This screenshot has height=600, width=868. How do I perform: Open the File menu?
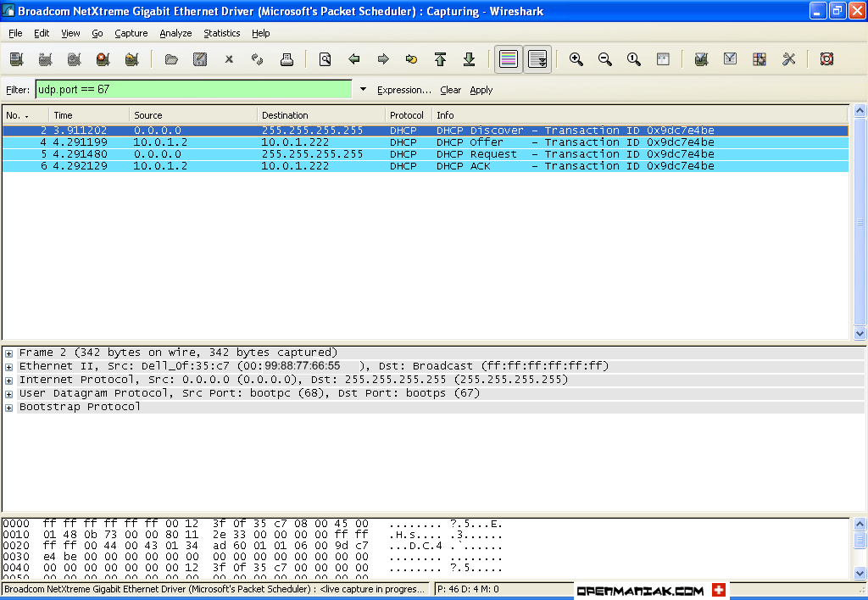click(15, 33)
